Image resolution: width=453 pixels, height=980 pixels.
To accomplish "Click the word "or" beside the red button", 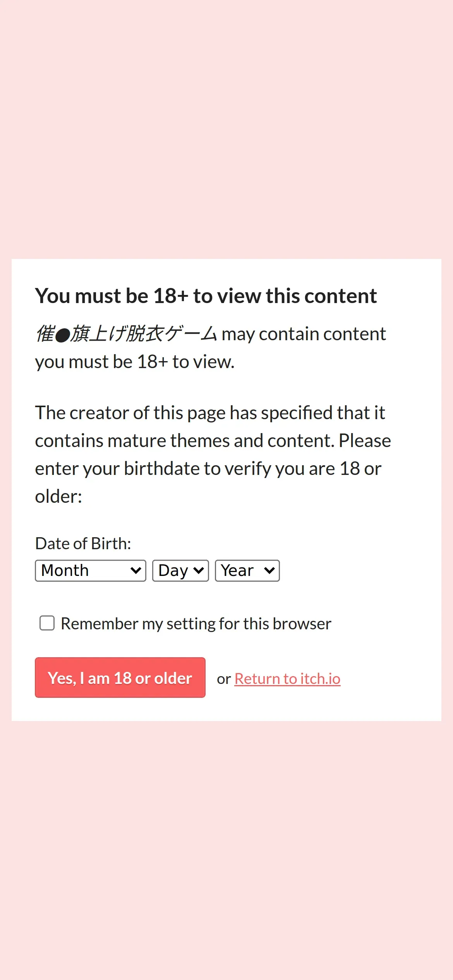I will tap(223, 679).
